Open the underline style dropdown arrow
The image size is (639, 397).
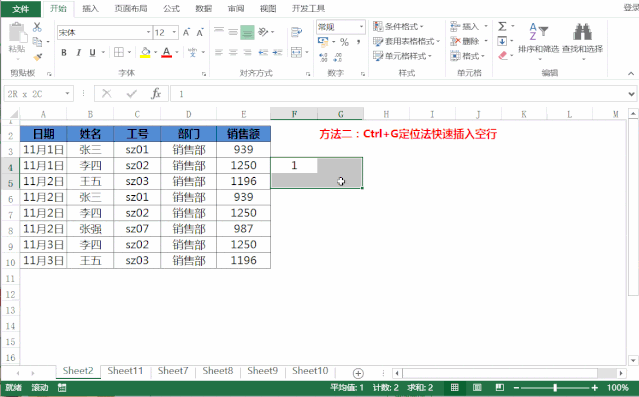tap(103, 52)
